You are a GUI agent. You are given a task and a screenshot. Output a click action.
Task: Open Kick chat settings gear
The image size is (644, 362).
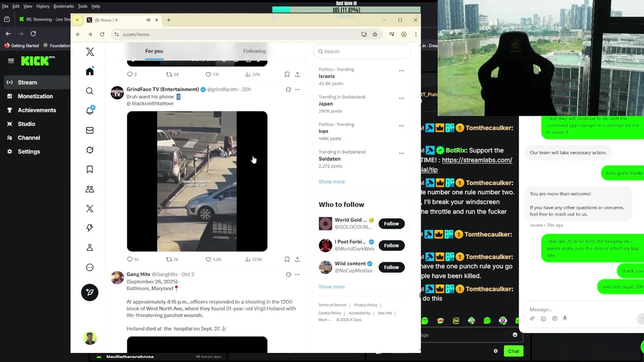click(x=496, y=351)
